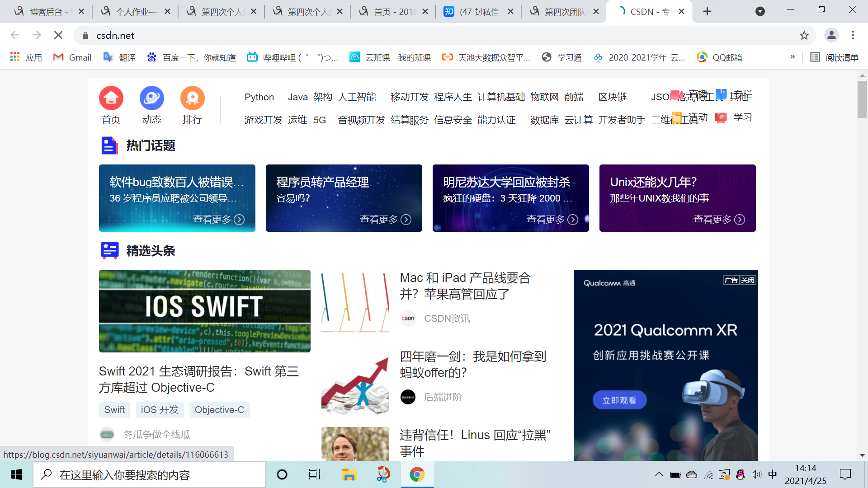Viewport: 868px width, 488px height.
Task: Switch to the 博客后台 tab
Action: point(45,12)
